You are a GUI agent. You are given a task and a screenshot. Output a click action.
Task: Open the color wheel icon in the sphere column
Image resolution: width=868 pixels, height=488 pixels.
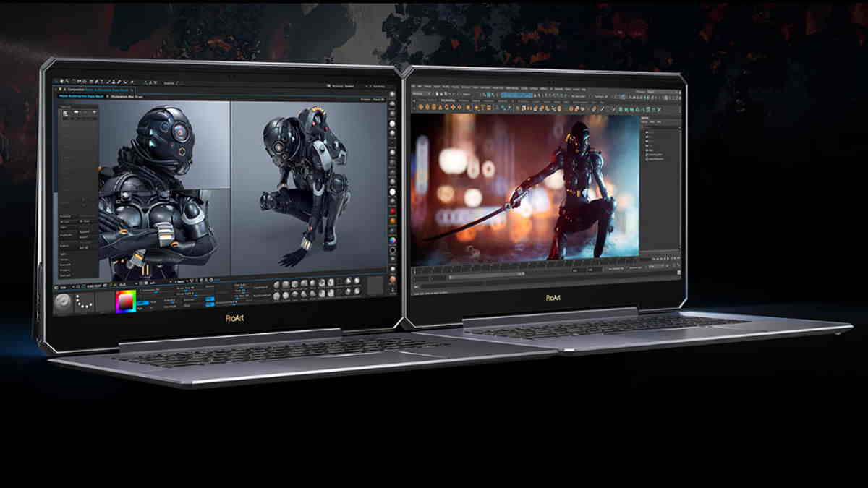coord(392,239)
